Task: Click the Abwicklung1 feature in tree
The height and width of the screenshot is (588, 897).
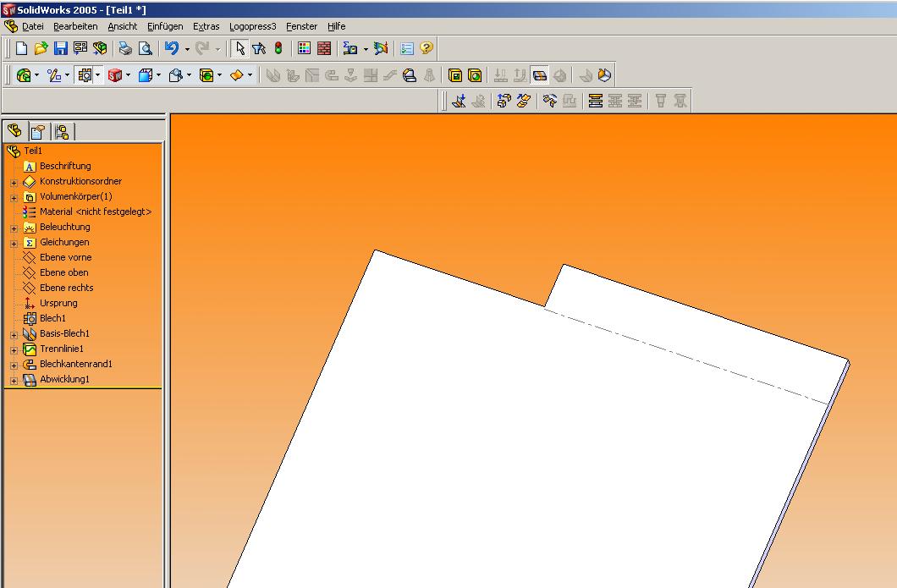Action: 64,379
